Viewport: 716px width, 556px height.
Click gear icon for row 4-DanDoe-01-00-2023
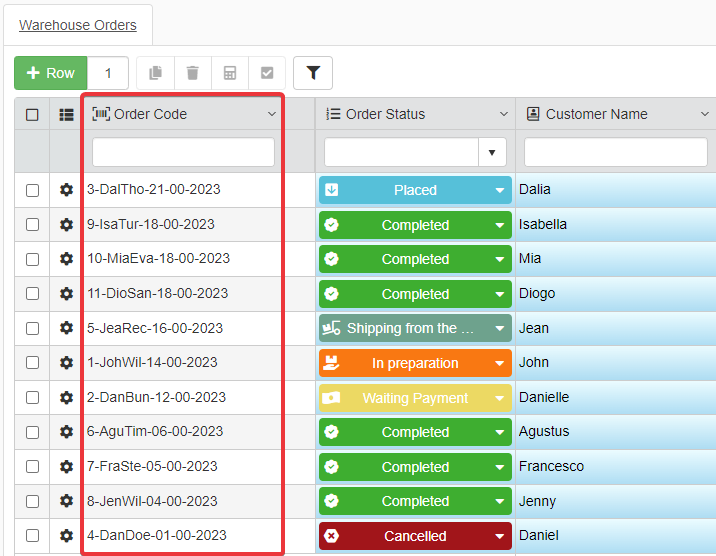coord(67,536)
